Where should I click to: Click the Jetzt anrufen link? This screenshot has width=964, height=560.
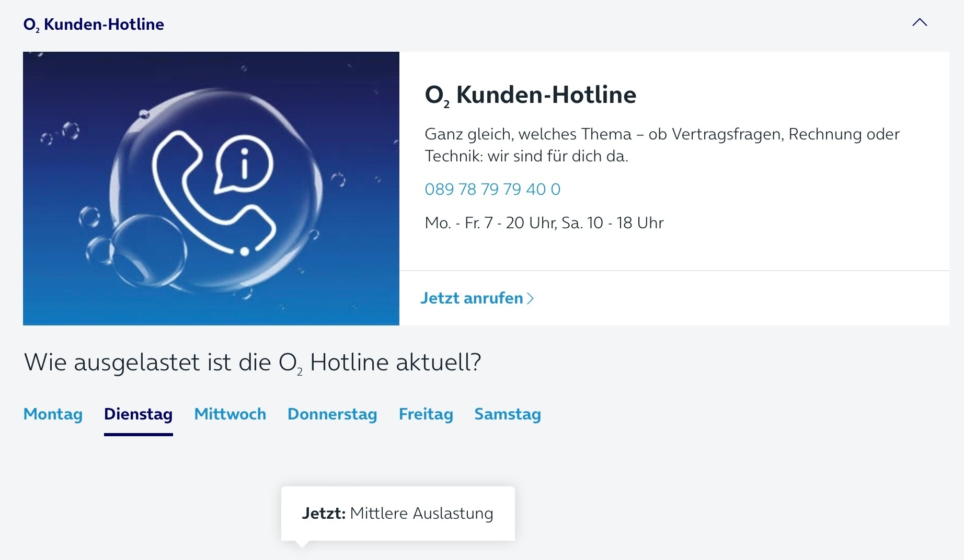tap(477, 298)
